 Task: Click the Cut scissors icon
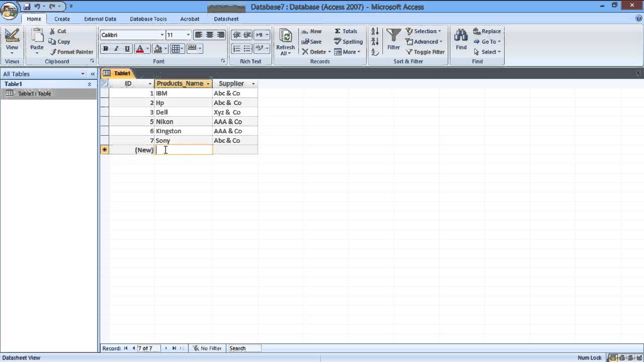(x=52, y=31)
